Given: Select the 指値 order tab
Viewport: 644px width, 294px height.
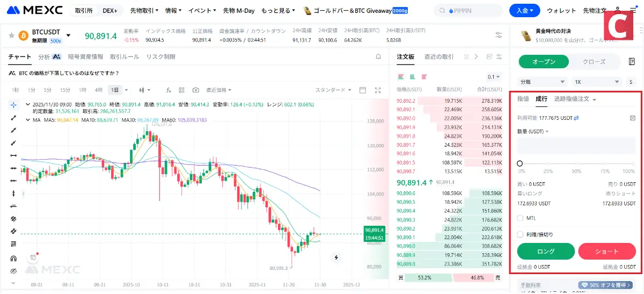Looking at the screenshot, I should (x=523, y=99).
